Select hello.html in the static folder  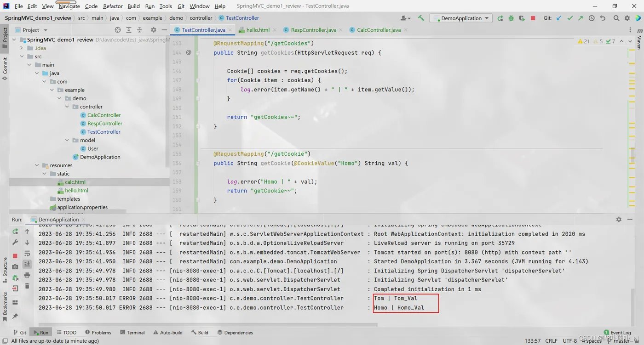pos(76,190)
